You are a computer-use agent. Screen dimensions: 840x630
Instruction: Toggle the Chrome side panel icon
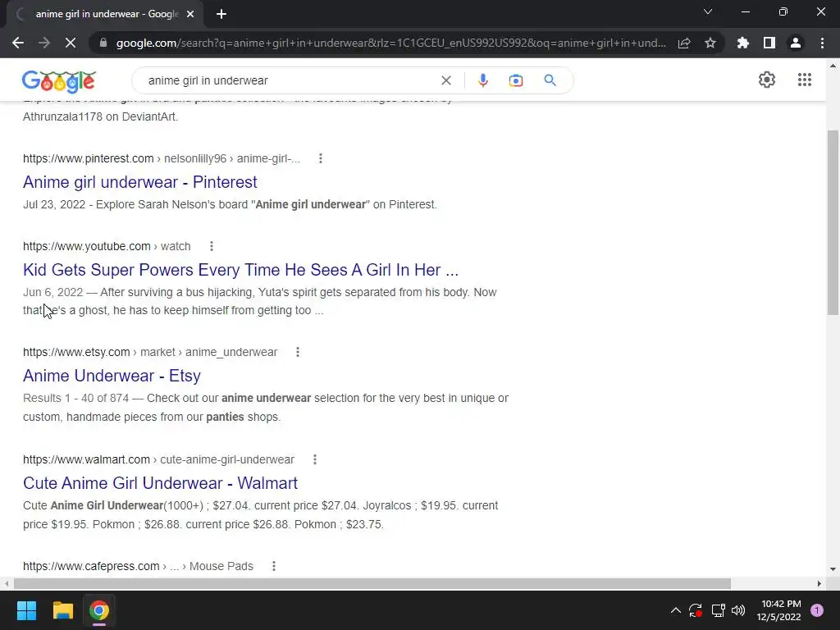click(769, 43)
